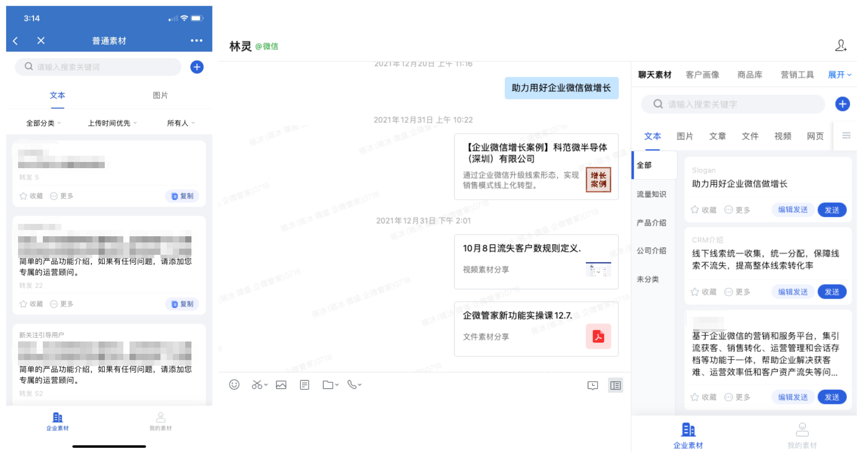The height and width of the screenshot is (472, 868).
Task: Copy the material card with 转发 22
Action: click(182, 304)
